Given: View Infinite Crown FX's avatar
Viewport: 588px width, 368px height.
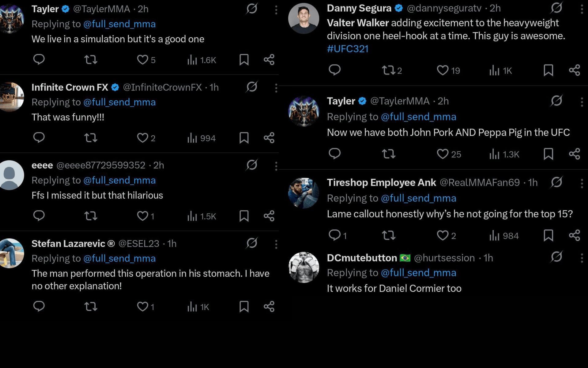Looking at the screenshot, I should 12,97.
